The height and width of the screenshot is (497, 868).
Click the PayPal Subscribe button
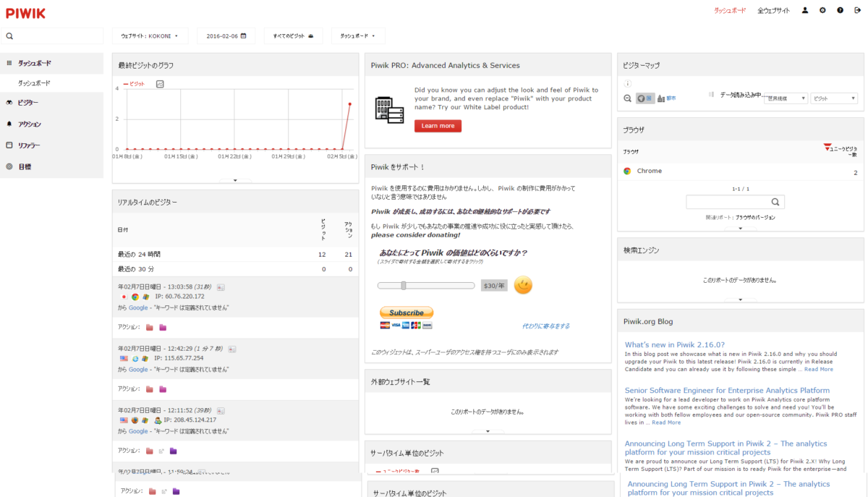pos(407,313)
